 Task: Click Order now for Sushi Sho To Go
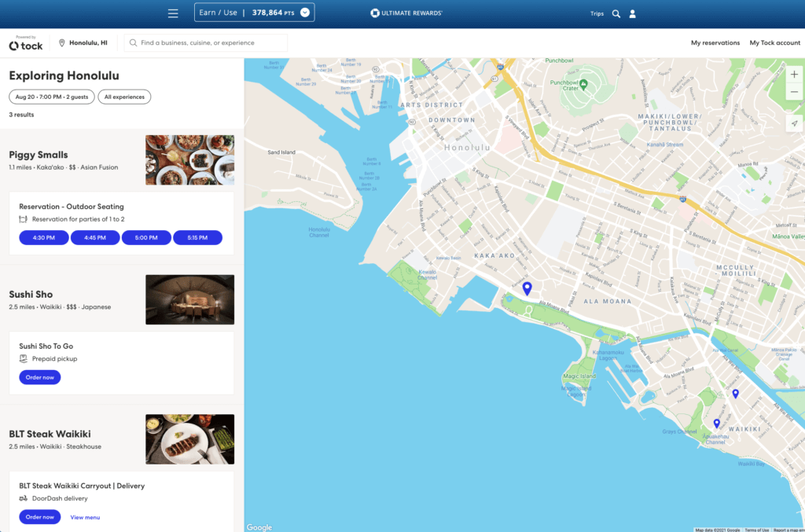point(40,377)
